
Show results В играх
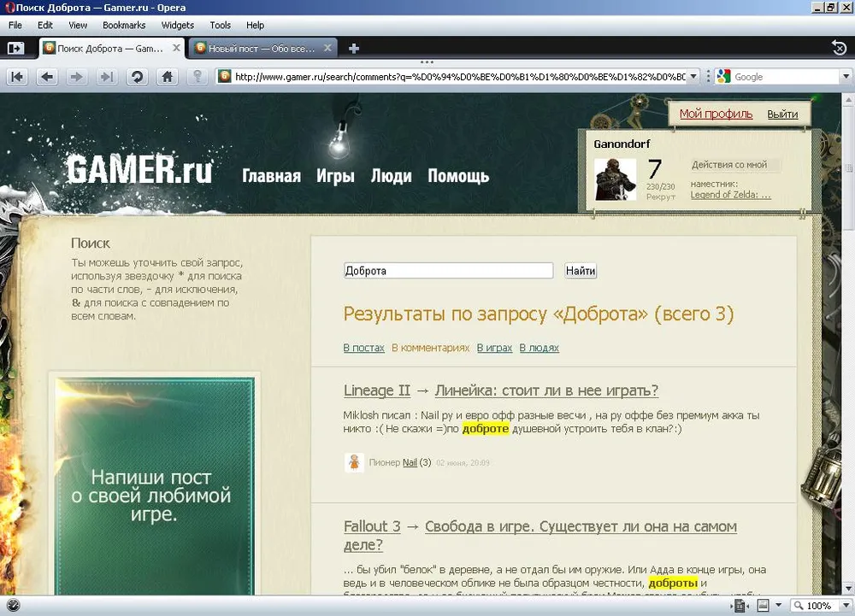(x=494, y=348)
